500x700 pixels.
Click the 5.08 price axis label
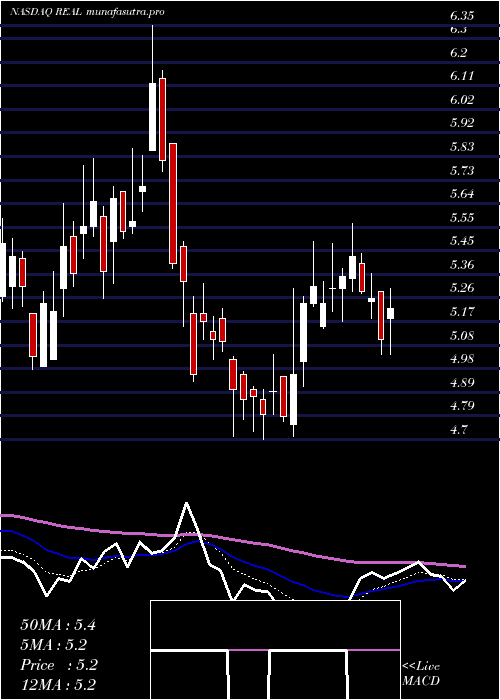(462, 335)
